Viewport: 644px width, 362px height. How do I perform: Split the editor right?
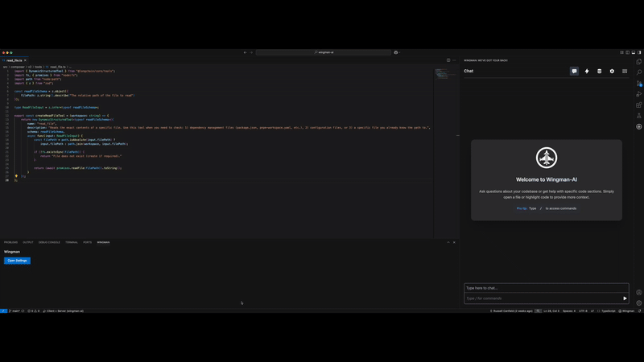click(448, 60)
